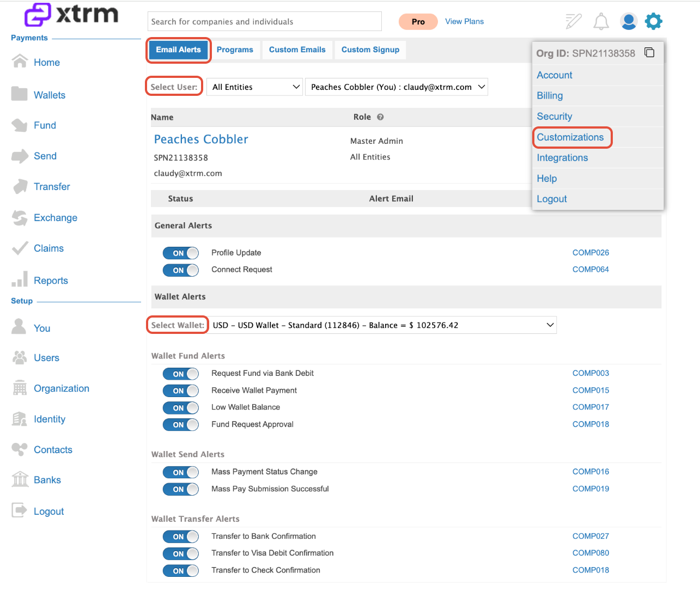Select Logout in the settings menu

(552, 199)
